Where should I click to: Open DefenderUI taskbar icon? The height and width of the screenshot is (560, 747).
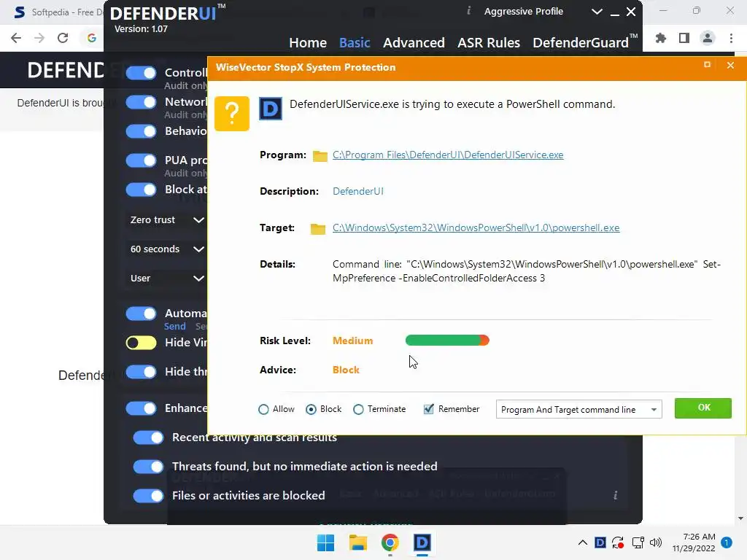click(422, 542)
